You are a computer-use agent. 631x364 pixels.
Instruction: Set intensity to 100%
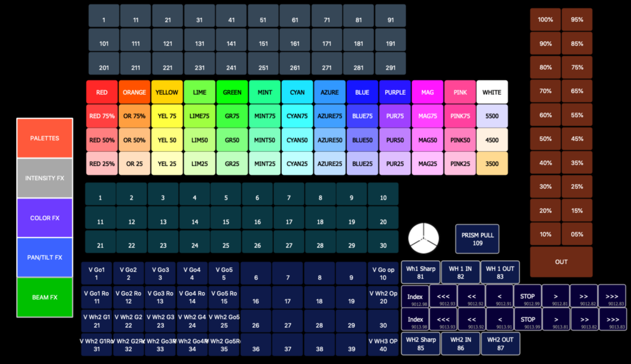coord(545,19)
